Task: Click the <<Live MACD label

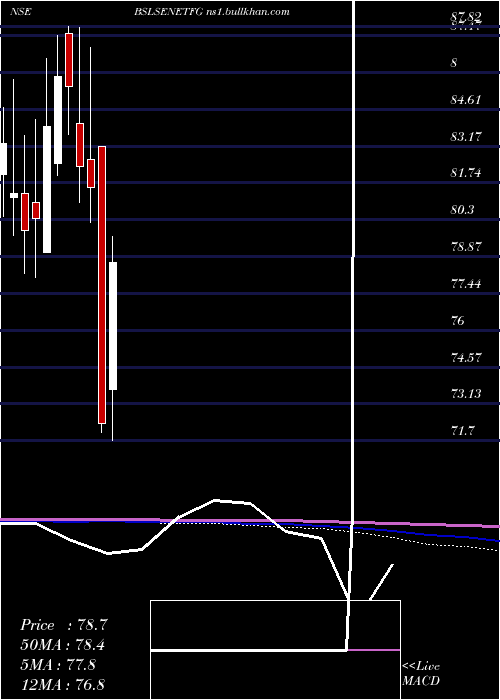Action: point(421,674)
